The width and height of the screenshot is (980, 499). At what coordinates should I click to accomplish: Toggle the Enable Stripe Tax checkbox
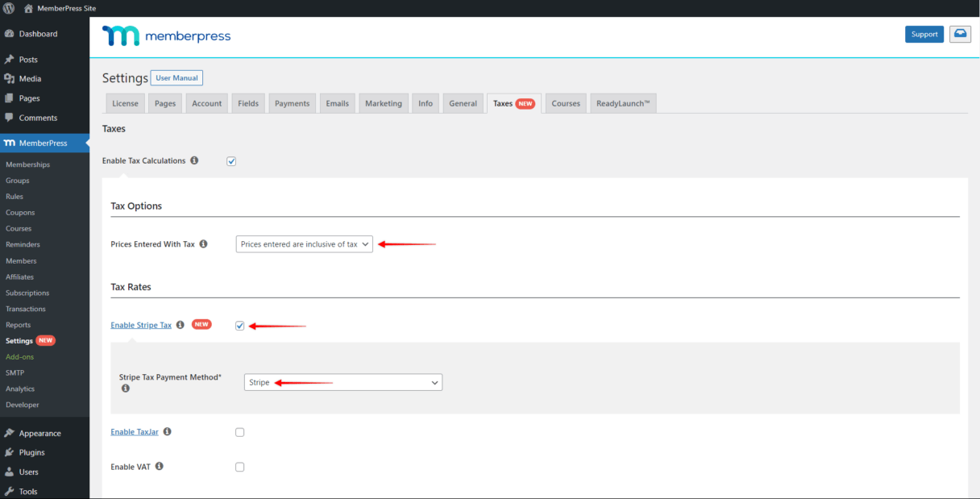point(239,326)
